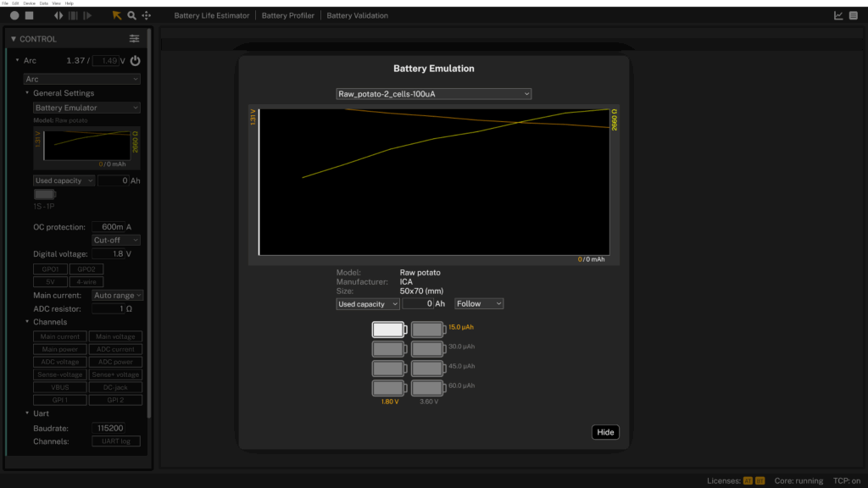Open the Raw_potato-2_cells-100uA battery dropdown
Viewport: 868px width, 488px height.
coord(434,94)
